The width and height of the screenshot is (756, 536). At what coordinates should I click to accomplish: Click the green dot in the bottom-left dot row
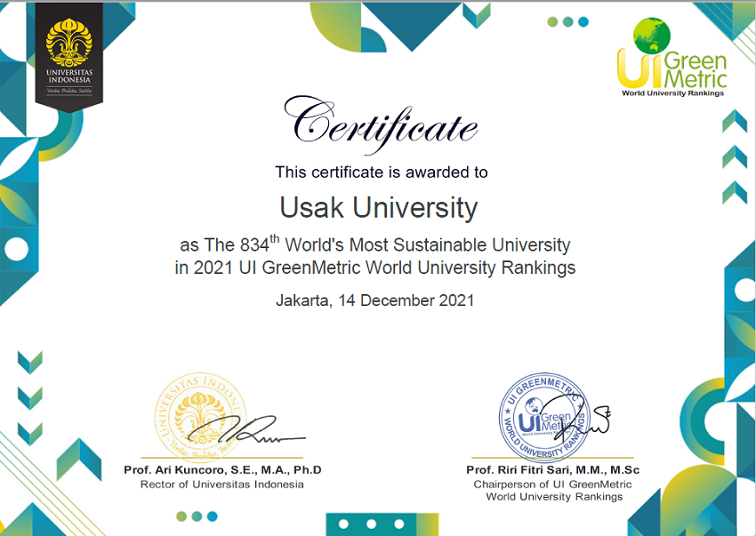coord(181,516)
